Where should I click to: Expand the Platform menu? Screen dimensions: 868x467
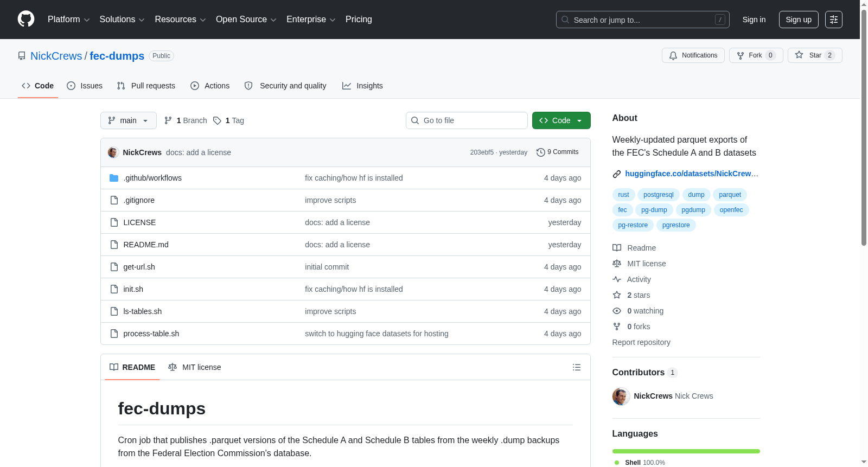tap(68, 20)
